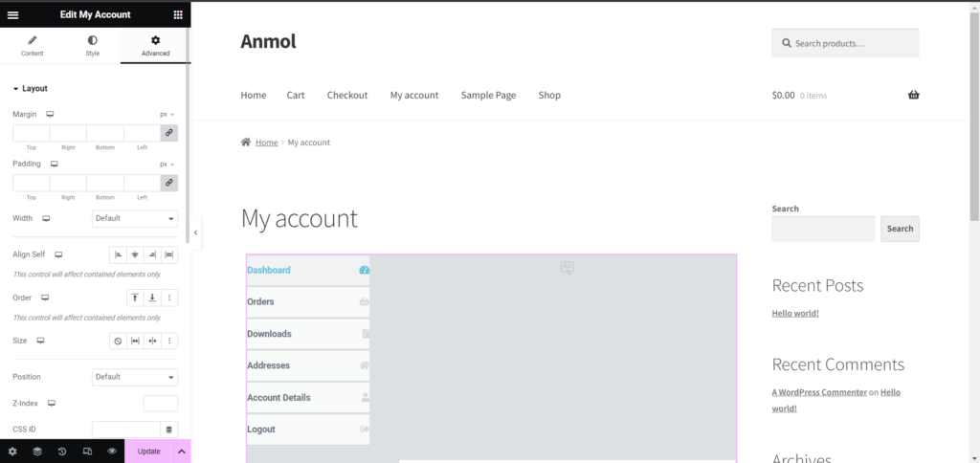Open page Settings gear in footer
Image resolution: width=980 pixels, height=463 pixels.
coord(12,452)
